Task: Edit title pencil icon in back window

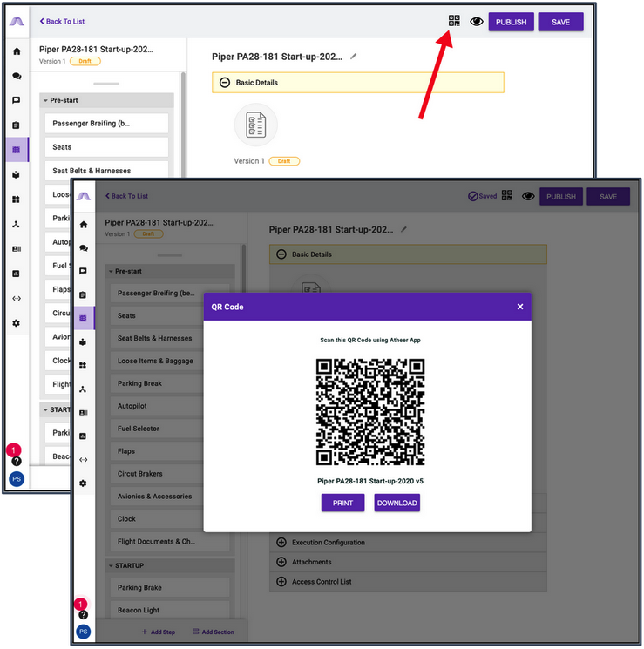Action: [x=353, y=57]
